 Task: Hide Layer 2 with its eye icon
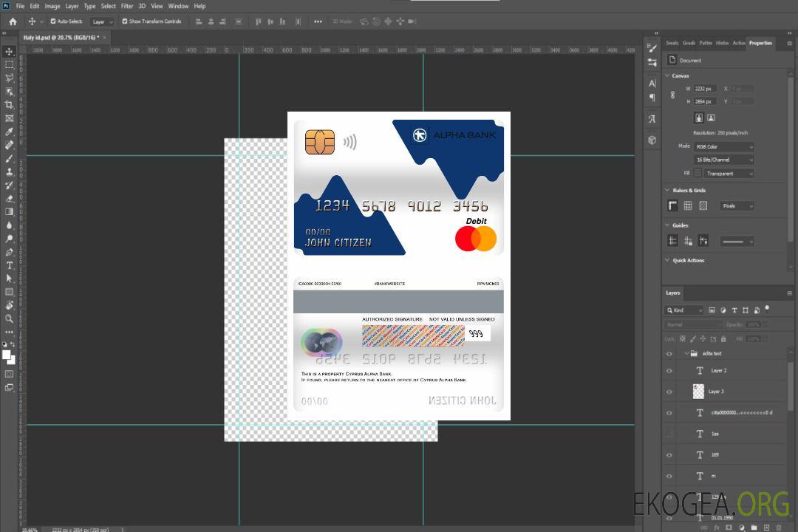tap(669, 371)
